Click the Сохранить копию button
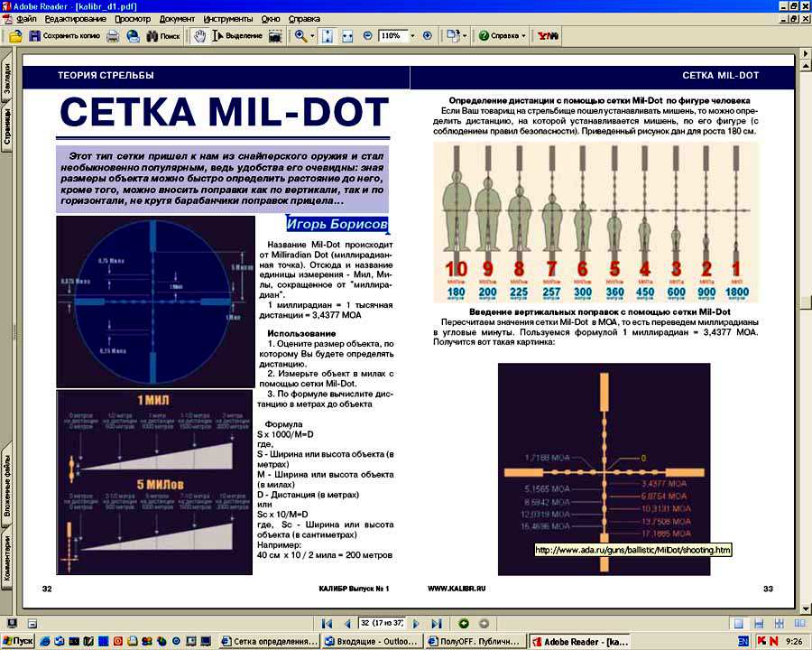Screen dimensions: 812x650 tap(62, 36)
